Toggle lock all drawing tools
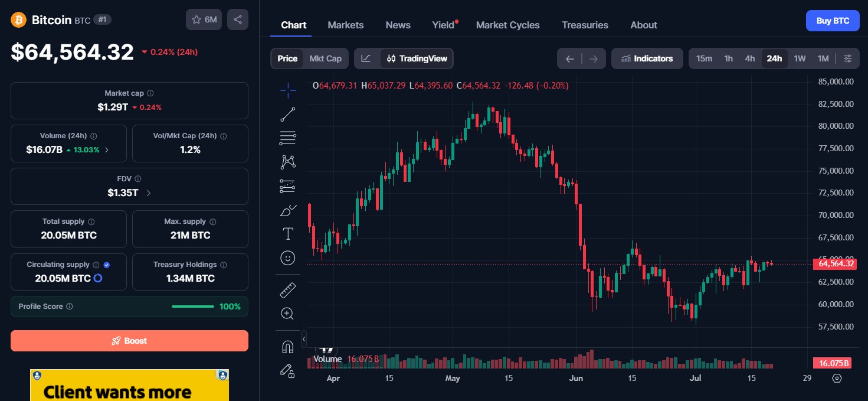This screenshot has width=868, height=401. [x=288, y=370]
